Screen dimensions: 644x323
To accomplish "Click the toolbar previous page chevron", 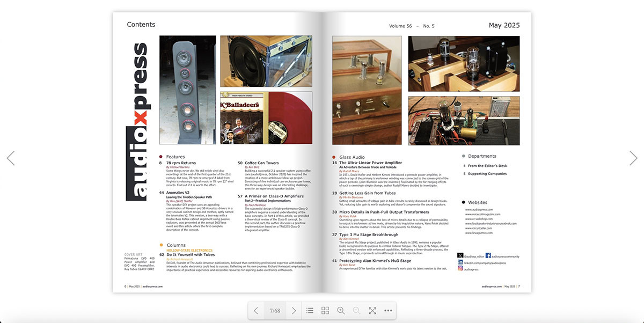I will click(x=256, y=311).
